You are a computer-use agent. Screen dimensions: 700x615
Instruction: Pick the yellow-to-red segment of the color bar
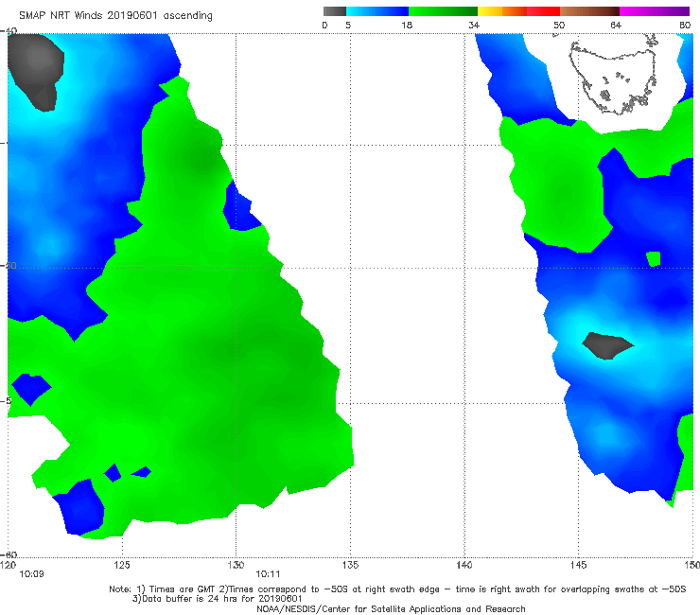tap(518, 11)
